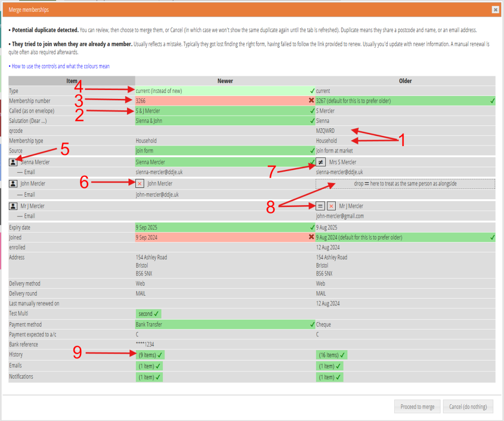Viewport: 504px width, 421px height.
Task: Click the person icon beside Mr J Mercier
Action: (x=13, y=206)
